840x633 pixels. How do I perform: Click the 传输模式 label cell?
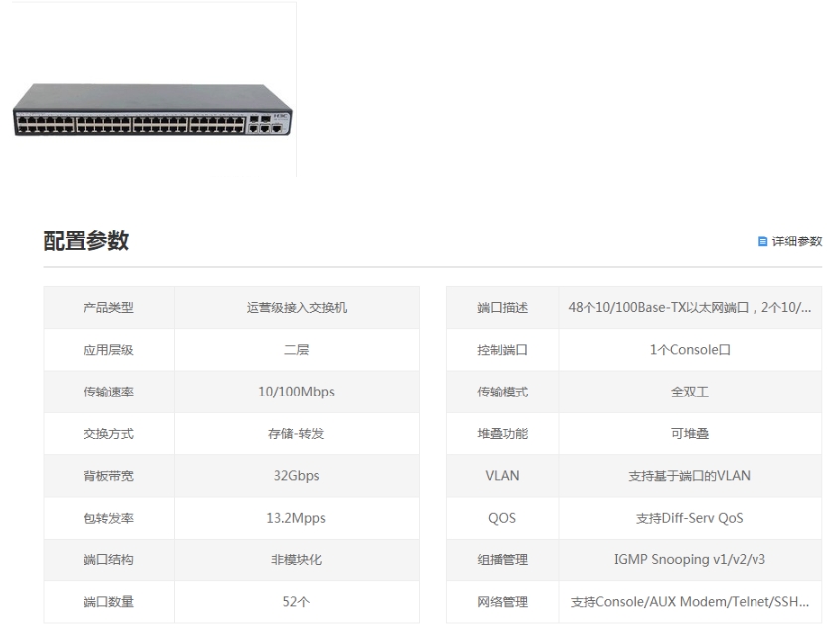[502, 392]
